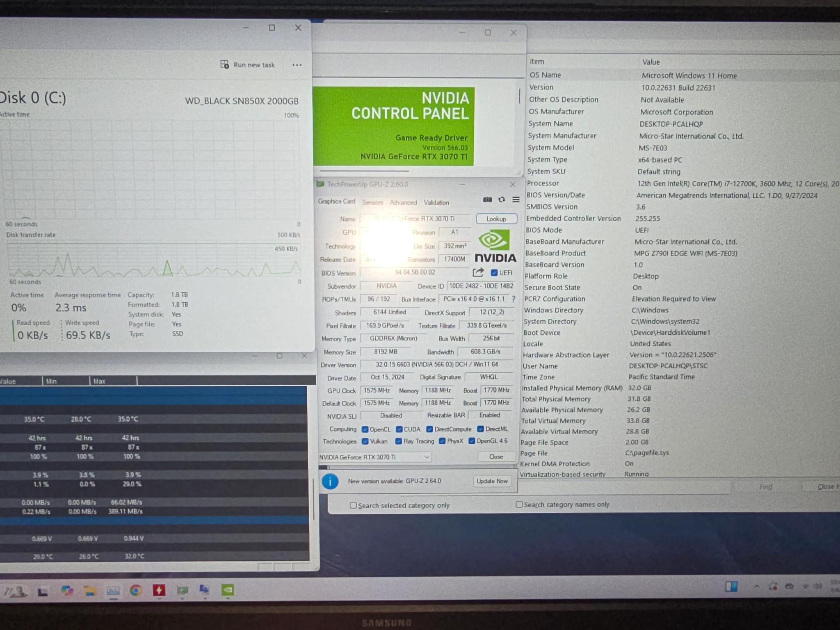The image size is (840, 630).
Task: Enable Search category names only checkbox
Action: [x=519, y=504]
